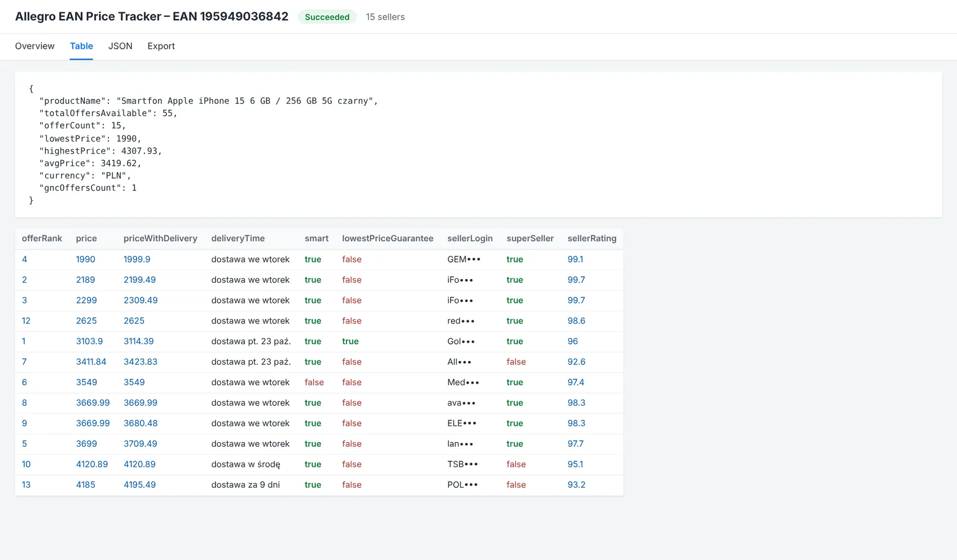Click the productName line in JSON summary
The image size is (957, 560).
coord(208,101)
